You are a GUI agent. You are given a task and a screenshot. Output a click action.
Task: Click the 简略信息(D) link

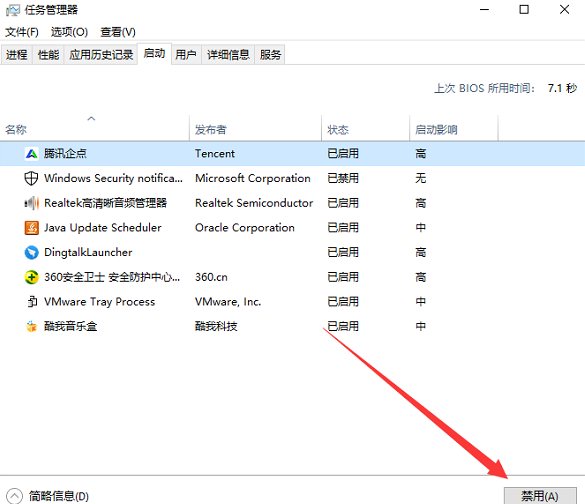tap(59, 496)
